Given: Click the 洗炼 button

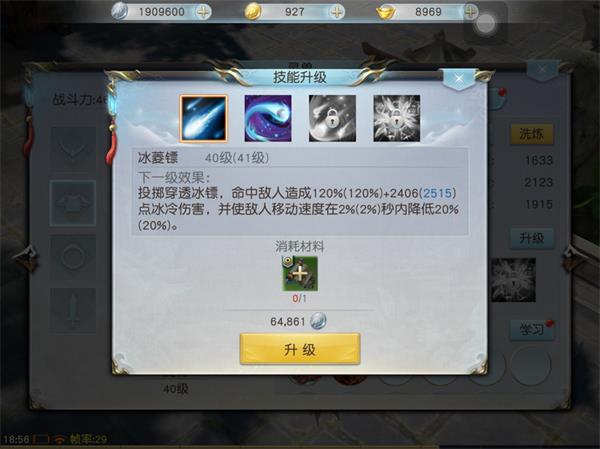Looking at the screenshot, I should (532, 134).
